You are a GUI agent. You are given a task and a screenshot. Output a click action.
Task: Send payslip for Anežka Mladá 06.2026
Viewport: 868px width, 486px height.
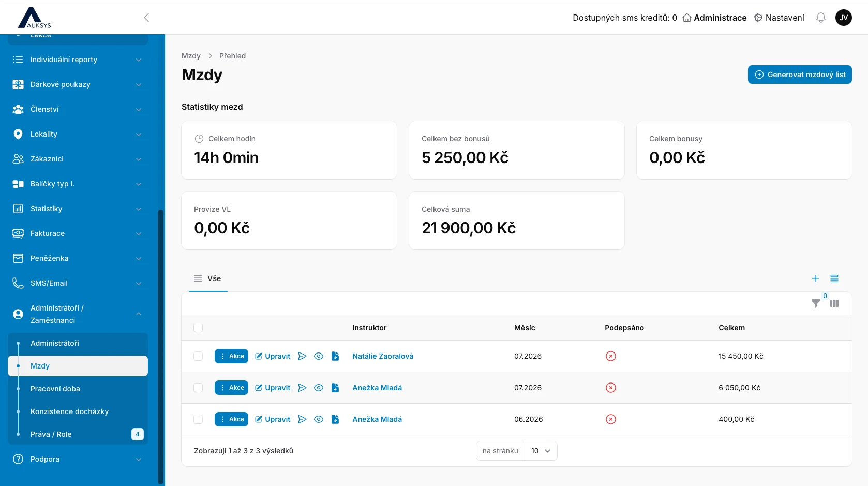coord(302,419)
